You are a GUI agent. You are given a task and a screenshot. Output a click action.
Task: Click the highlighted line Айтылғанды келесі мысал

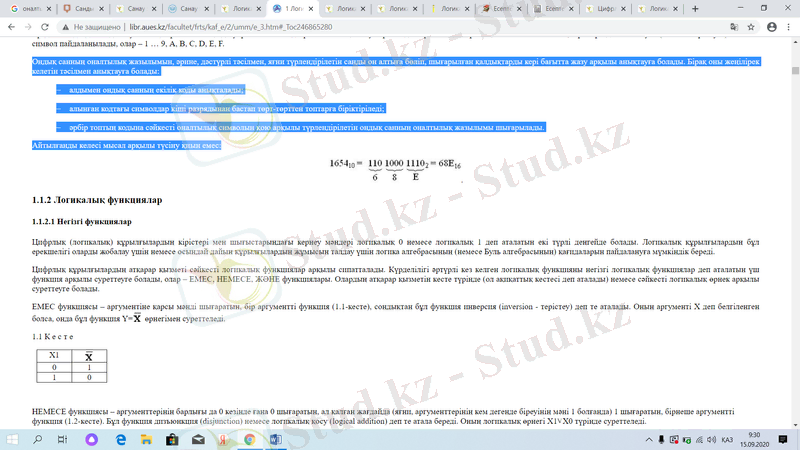(127, 145)
